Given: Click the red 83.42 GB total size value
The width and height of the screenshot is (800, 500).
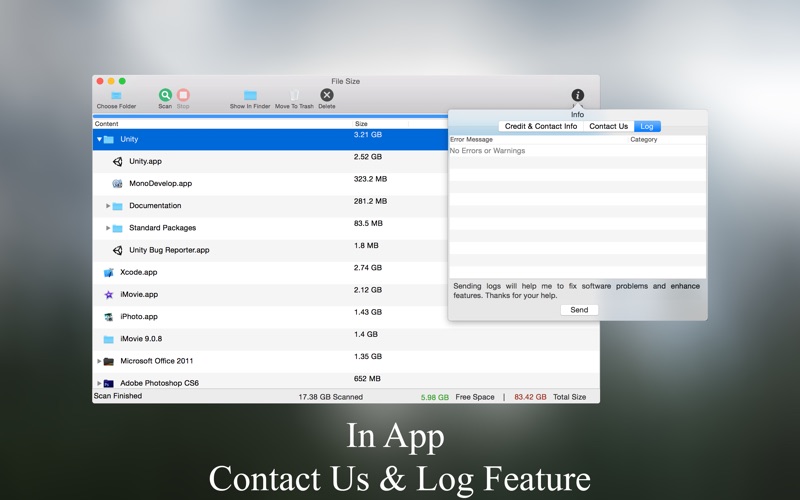Looking at the screenshot, I should [530, 397].
